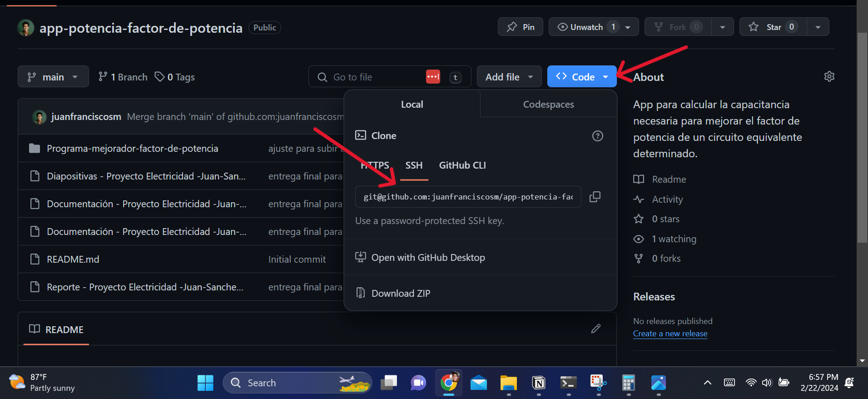Open Snipping Tool on the taskbar
Viewport: 868px width, 399px height.
pos(599,383)
